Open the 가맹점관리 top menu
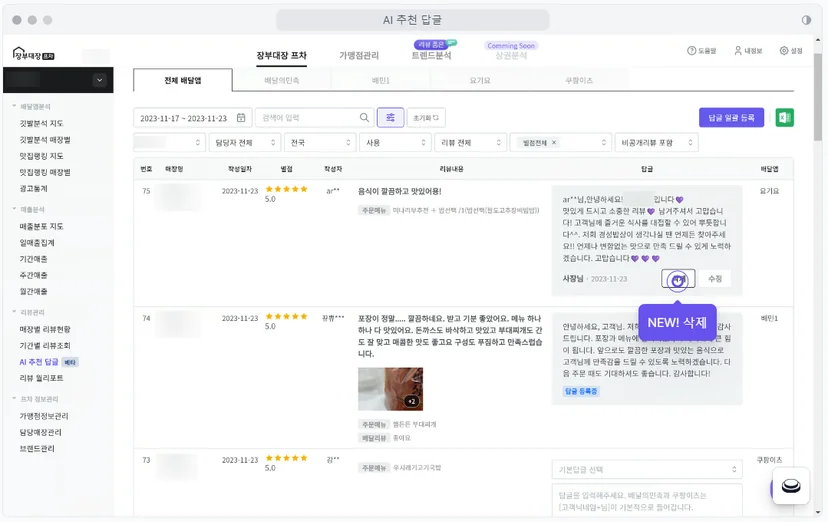This screenshot has width=828, height=522. tap(359, 55)
